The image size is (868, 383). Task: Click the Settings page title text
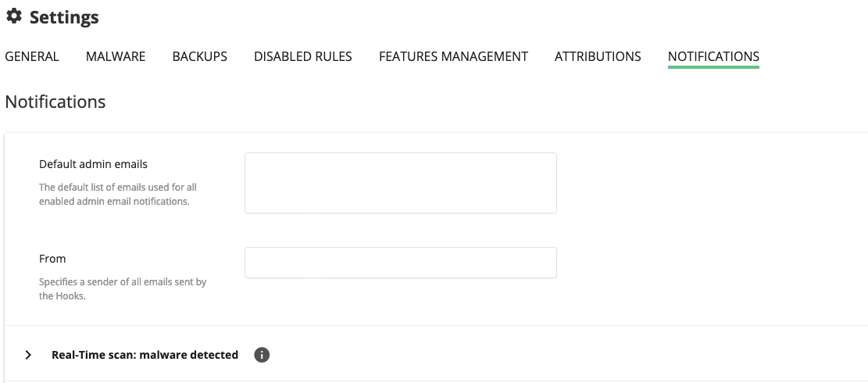pyautogui.click(x=64, y=17)
